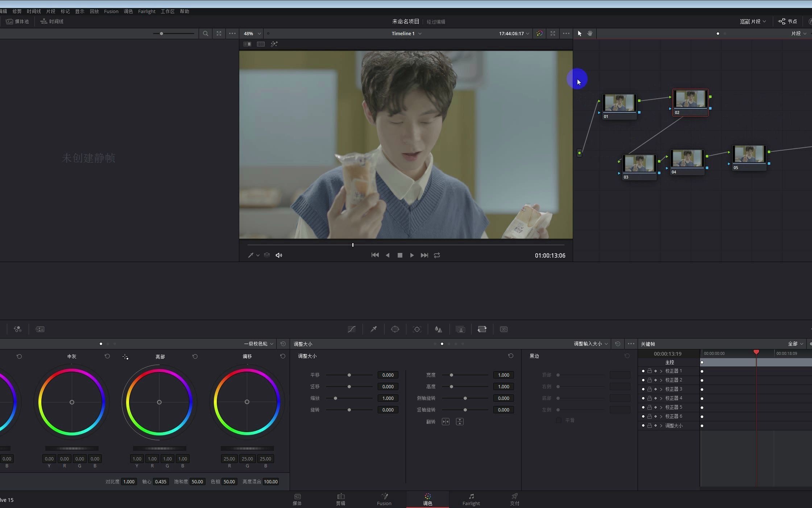The width and height of the screenshot is (812, 508).
Task: Select the hand pan tool in node editor
Action: click(590, 33)
